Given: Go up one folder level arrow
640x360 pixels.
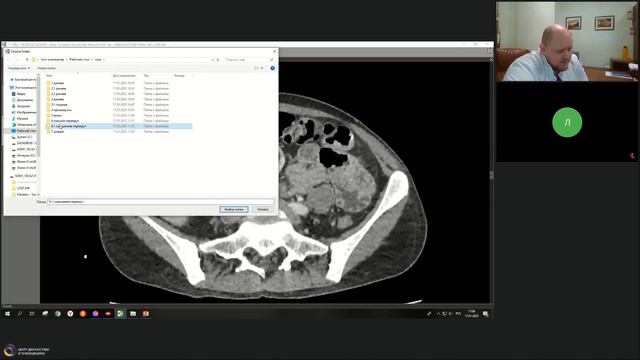Looking at the screenshot, I should coord(27,60).
